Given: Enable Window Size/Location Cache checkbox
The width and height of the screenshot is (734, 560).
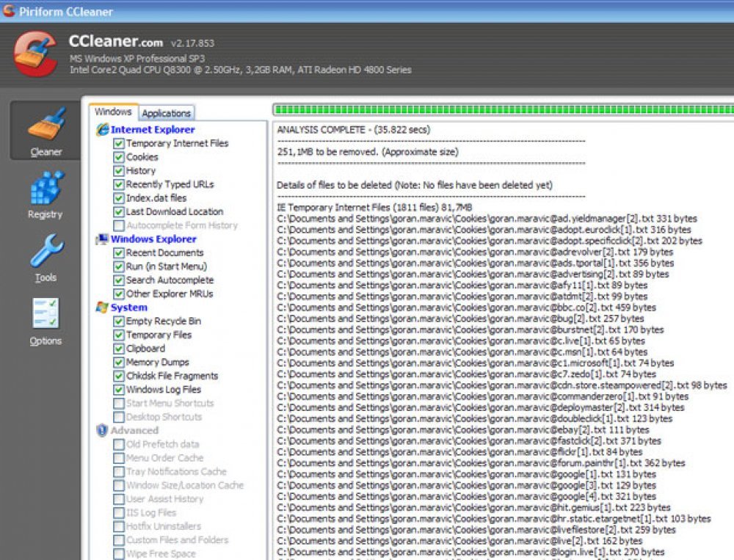Looking at the screenshot, I should [119, 485].
